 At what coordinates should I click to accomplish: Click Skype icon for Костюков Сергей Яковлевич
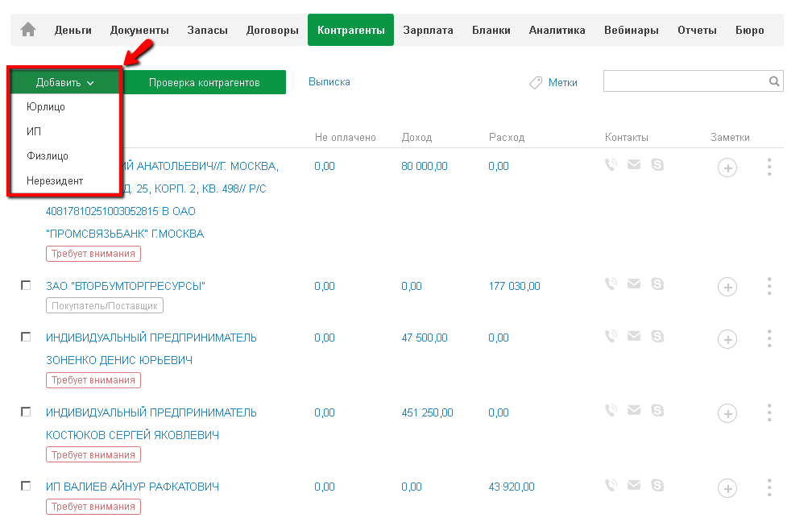(657, 410)
